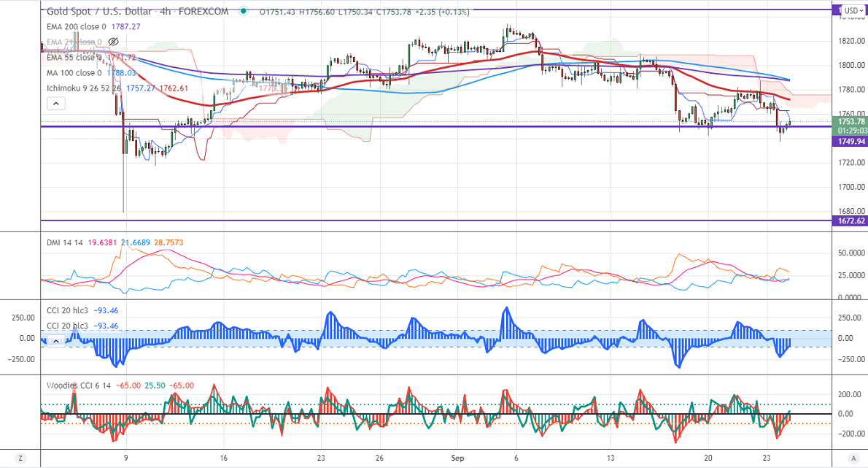Click the MA 100 close indicator label
The height and width of the screenshot is (468, 868).
(x=71, y=73)
